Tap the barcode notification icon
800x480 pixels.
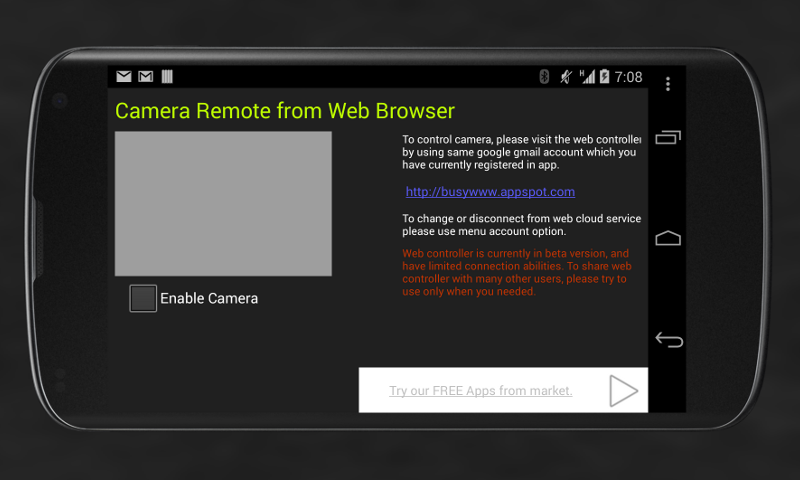[x=167, y=77]
